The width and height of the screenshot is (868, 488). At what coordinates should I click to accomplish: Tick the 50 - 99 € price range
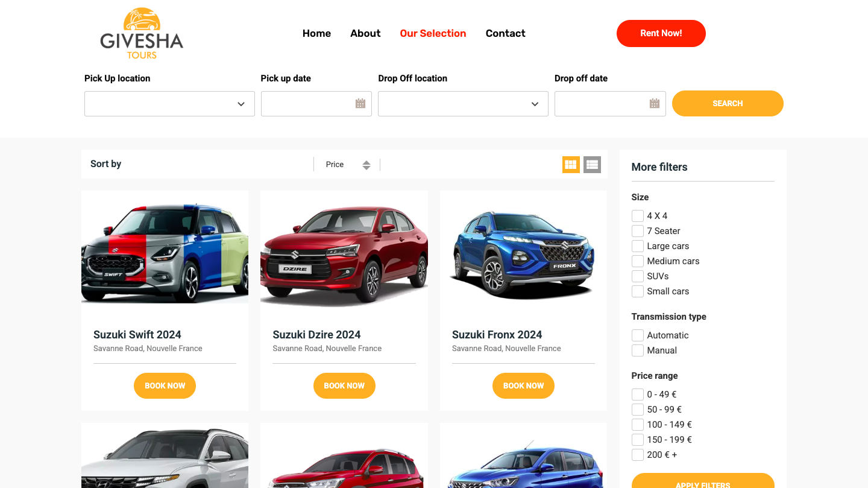tap(638, 410)
